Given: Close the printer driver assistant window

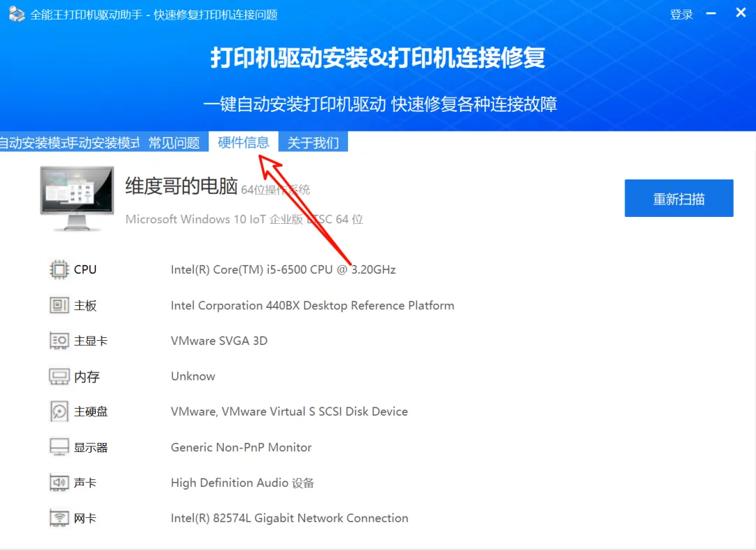Looking at the screenshot, I should point(741,13).
